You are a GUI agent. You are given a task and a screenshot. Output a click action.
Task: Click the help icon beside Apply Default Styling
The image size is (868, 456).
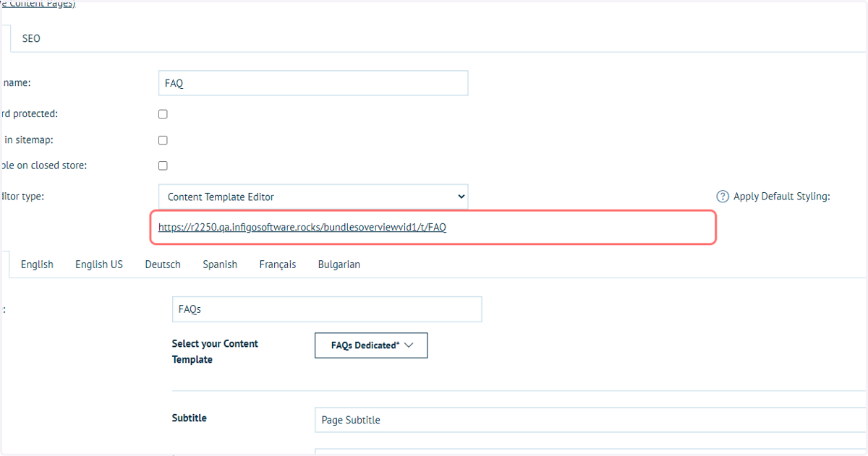[722, 197]
